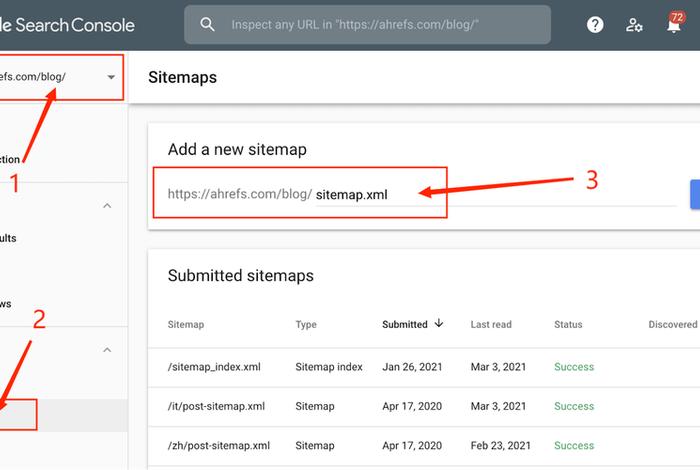Click the Jan 26, 2021 submitted date
The image size is (700, 470).
click(x=412, y=367)
